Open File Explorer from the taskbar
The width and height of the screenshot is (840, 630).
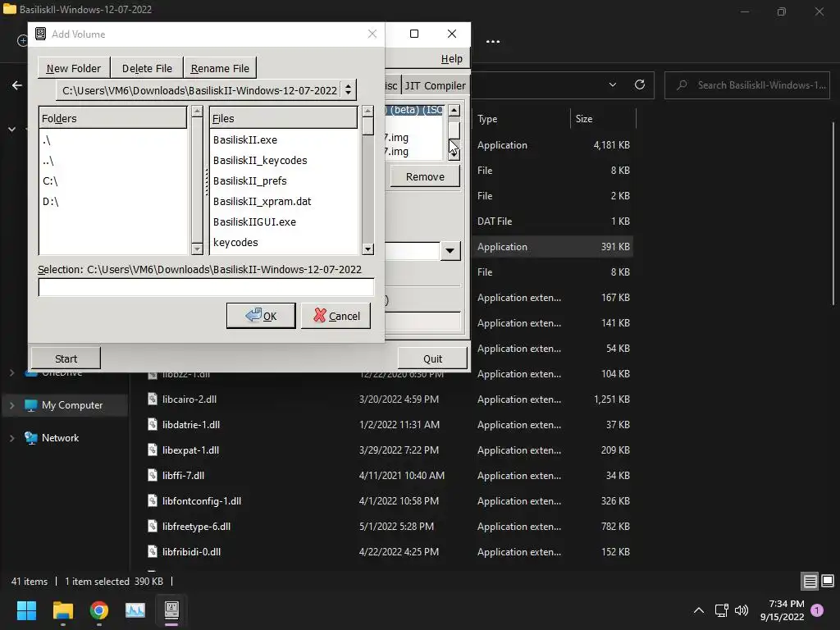click(x=62, y=610)
